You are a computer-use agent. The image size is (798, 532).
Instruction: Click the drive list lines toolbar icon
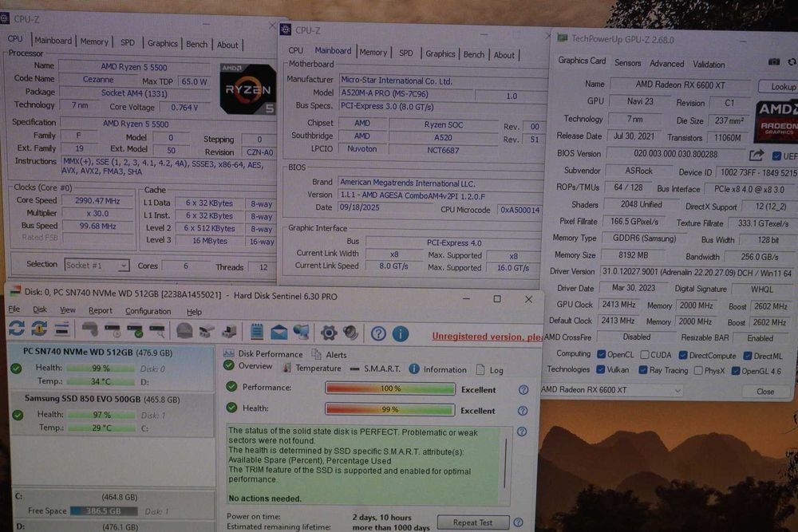click(61, 329)
